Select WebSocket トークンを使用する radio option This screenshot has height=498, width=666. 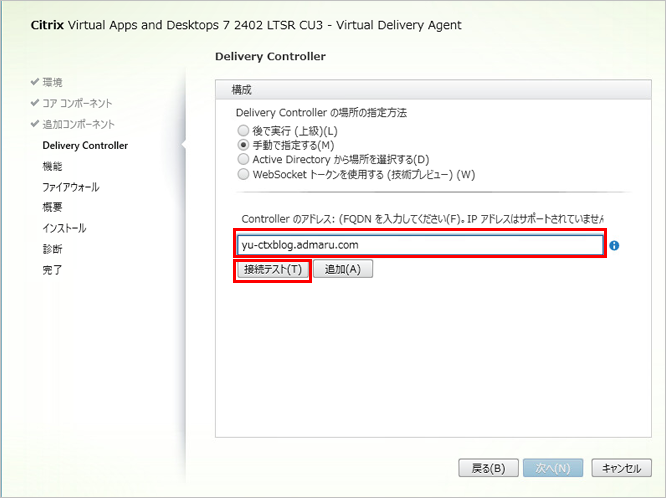click(242, 173)
